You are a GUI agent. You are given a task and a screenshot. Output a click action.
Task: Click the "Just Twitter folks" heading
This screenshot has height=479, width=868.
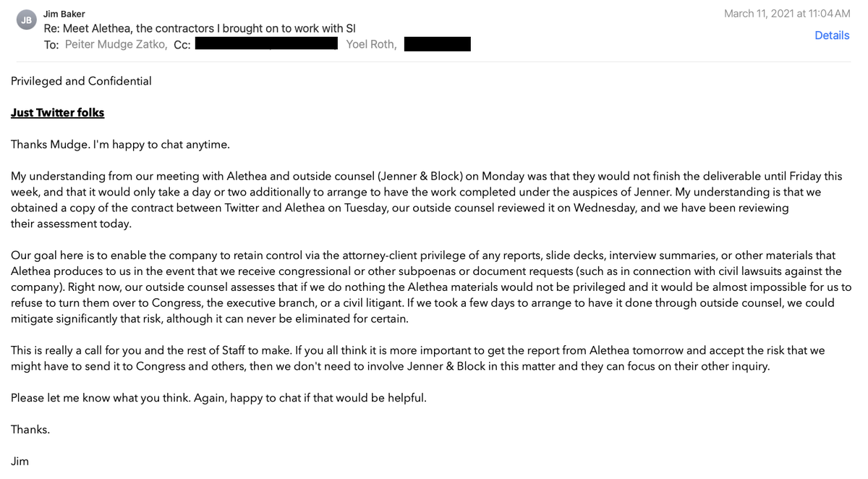click(x=58, y=113)
